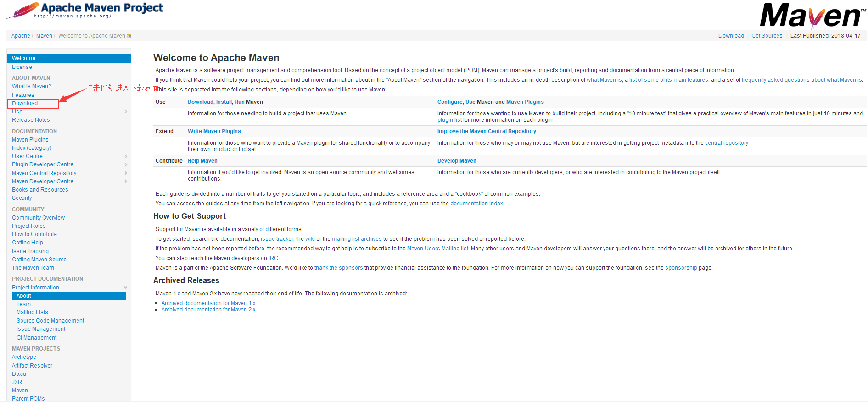
Task: Open Archetype under Maven Projects
Action: pos(24,357)
